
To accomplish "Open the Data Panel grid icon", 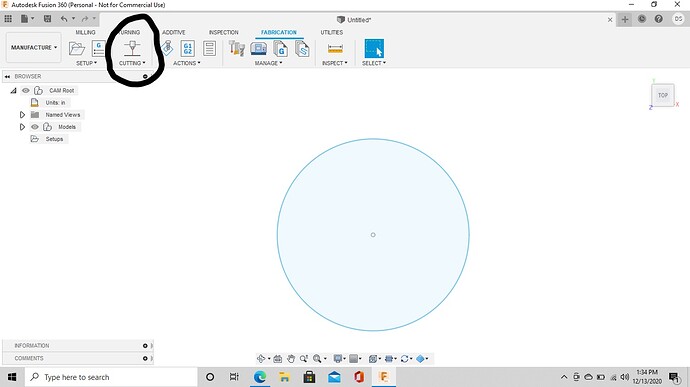I will point(8,18).
